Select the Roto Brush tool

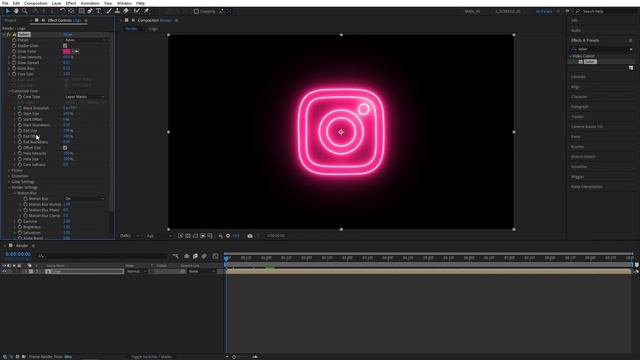137,11
